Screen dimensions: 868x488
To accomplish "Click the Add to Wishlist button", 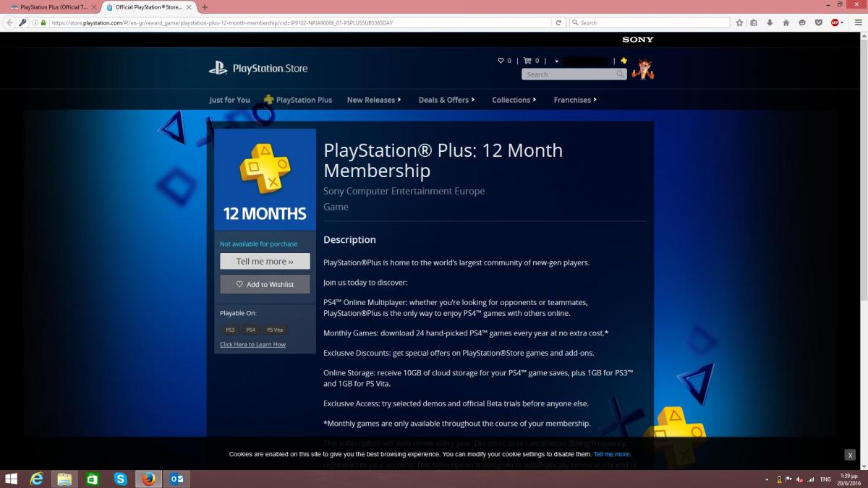I will pos(265,284).
